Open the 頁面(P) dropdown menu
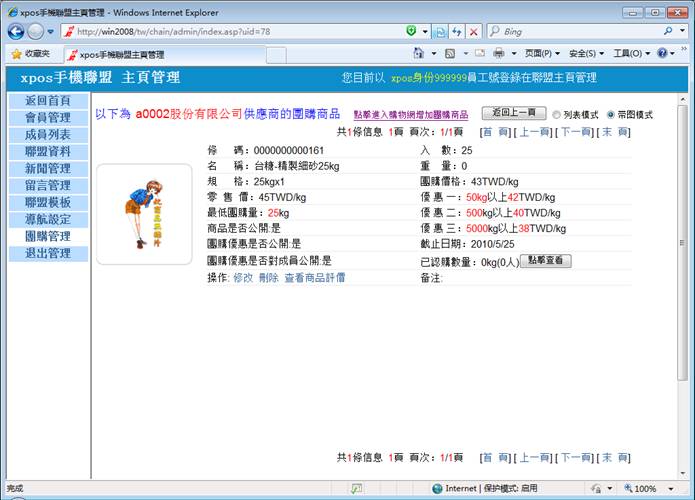The width and height of the screenshot is (695, 500). pos(543,53)
